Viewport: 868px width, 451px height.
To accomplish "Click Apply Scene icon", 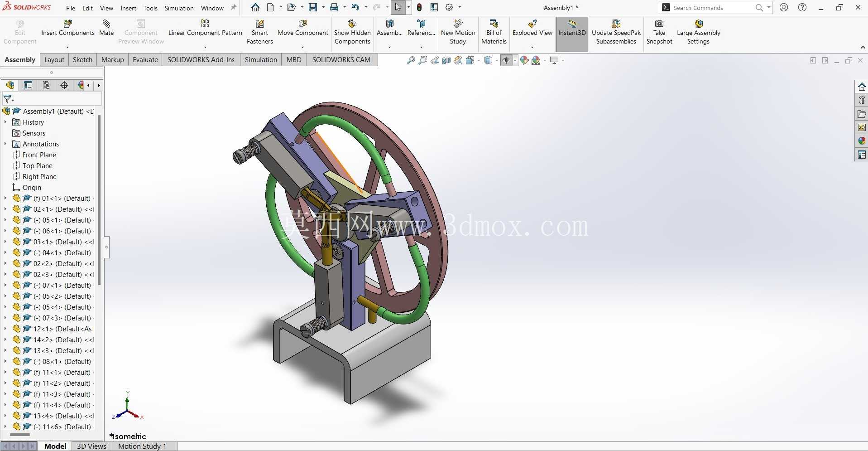I will 536,60.
